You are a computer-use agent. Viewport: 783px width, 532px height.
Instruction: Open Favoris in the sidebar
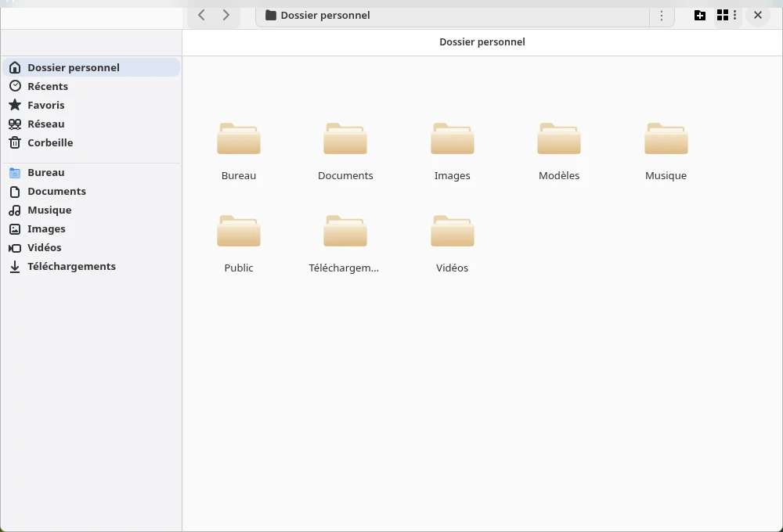[92, 106]
